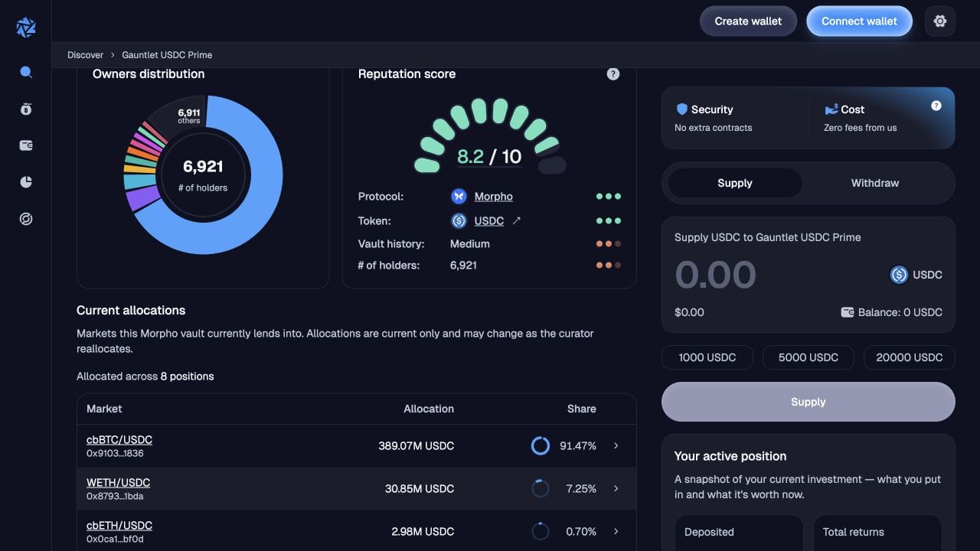Choose the 1000 USDC preset amount

pos(707,357)
